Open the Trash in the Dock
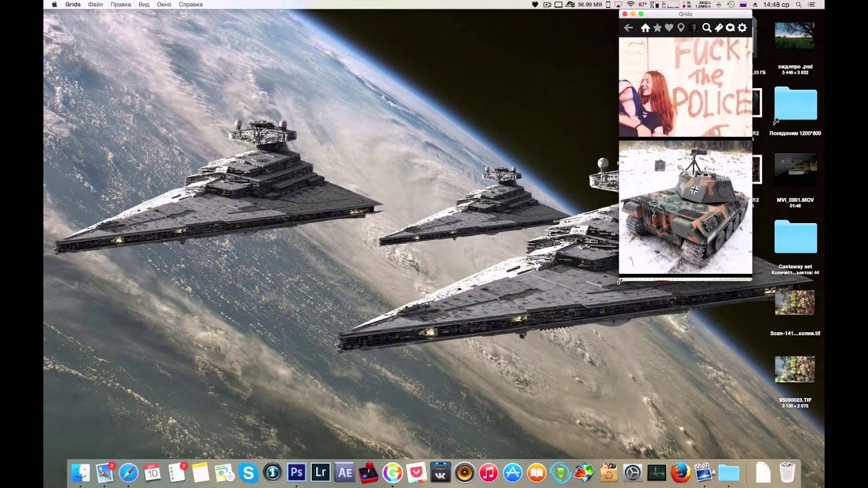This screenshot has height=488, width=868. pyautogui.click(x=787, y=472)
